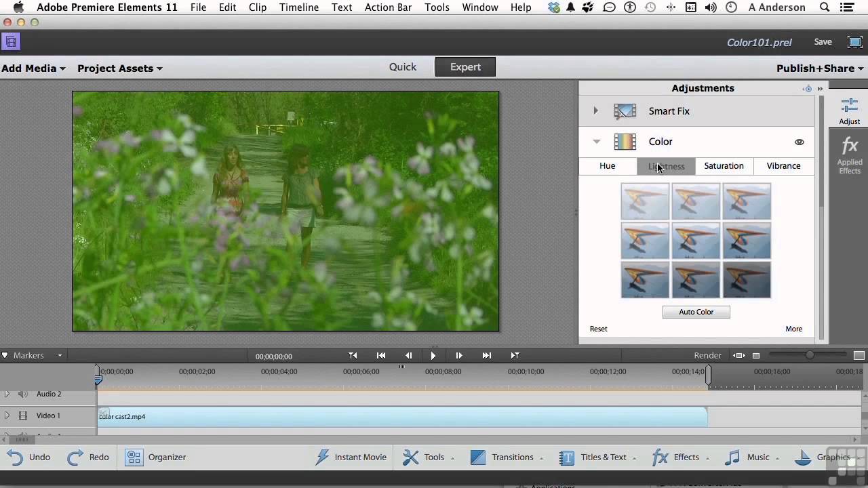Select the Hue tab
The height and width of the screenshot is (488, 868).
[608, 166]
